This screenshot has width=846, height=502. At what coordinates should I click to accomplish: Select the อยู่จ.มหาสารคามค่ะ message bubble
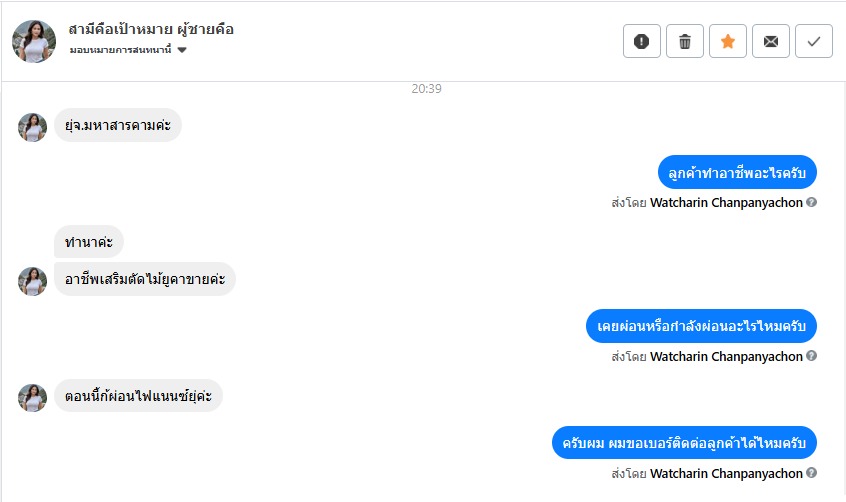pyautogui.click(x=118, y=125)
